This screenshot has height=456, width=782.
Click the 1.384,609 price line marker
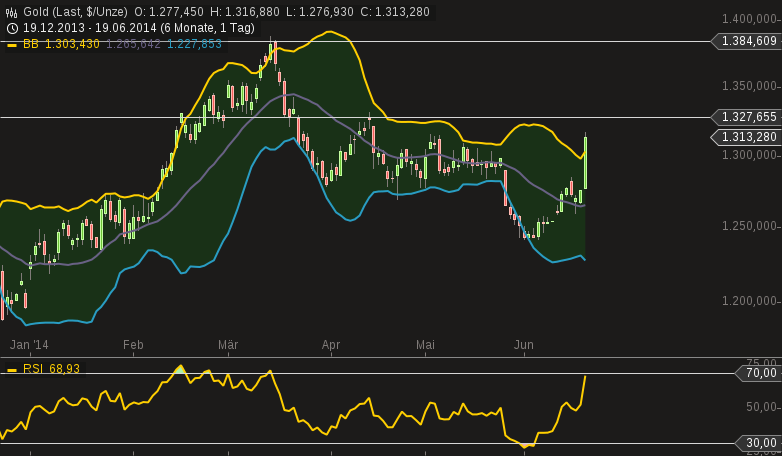pos(745,41)
